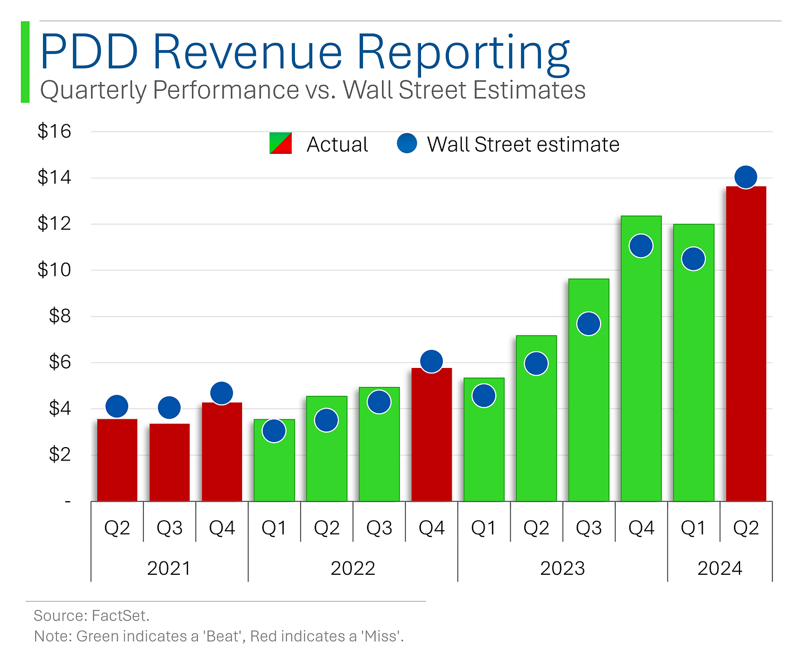Click the $6 y-axis label
The height and width of the screenshot is (669, 812).
point(60,363)
